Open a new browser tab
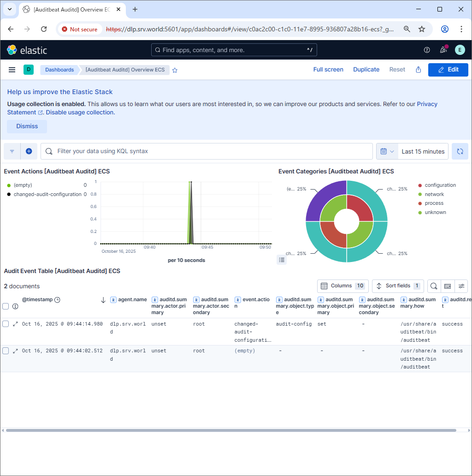This screenshot has width=472, height=476. click(x=135, y=9)
